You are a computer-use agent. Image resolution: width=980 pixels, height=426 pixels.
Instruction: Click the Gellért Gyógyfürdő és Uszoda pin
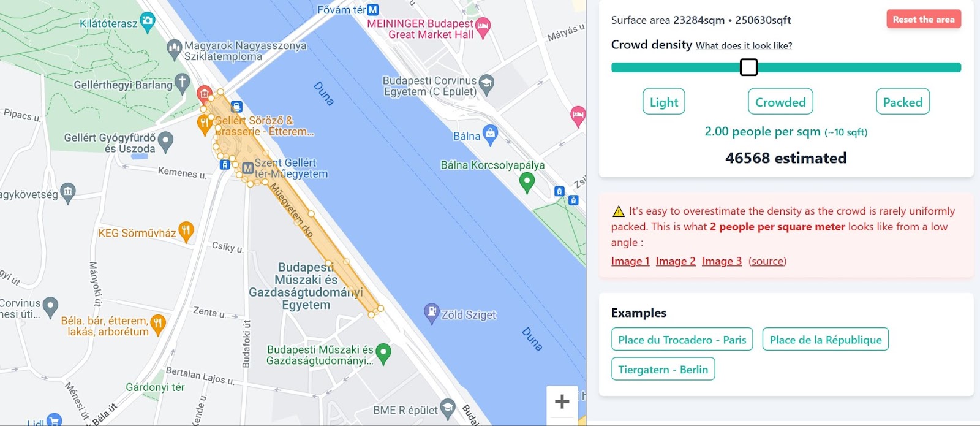tap(165, 142)
